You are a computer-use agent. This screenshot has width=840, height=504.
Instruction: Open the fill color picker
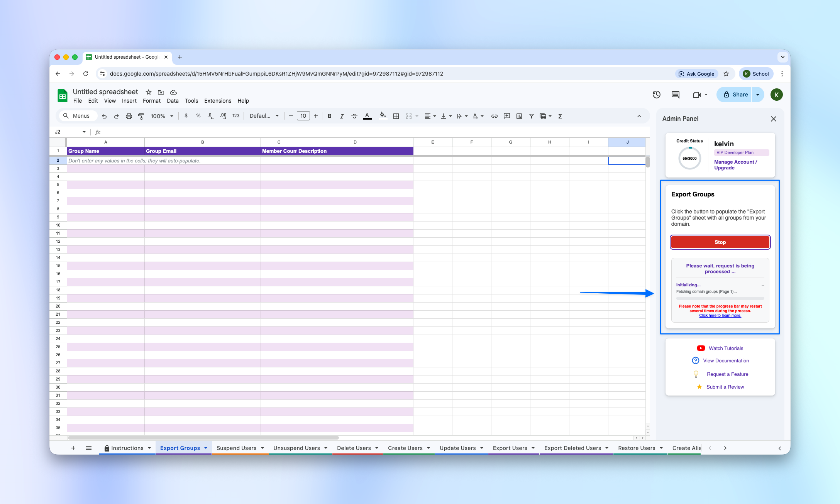tap(383, 116)
